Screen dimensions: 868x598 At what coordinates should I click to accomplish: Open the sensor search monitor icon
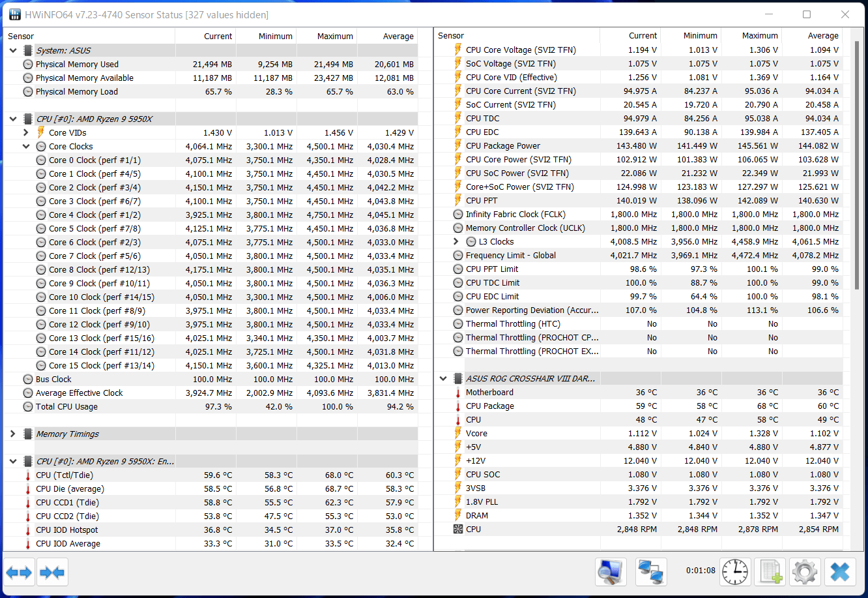[x=611, y=572]
